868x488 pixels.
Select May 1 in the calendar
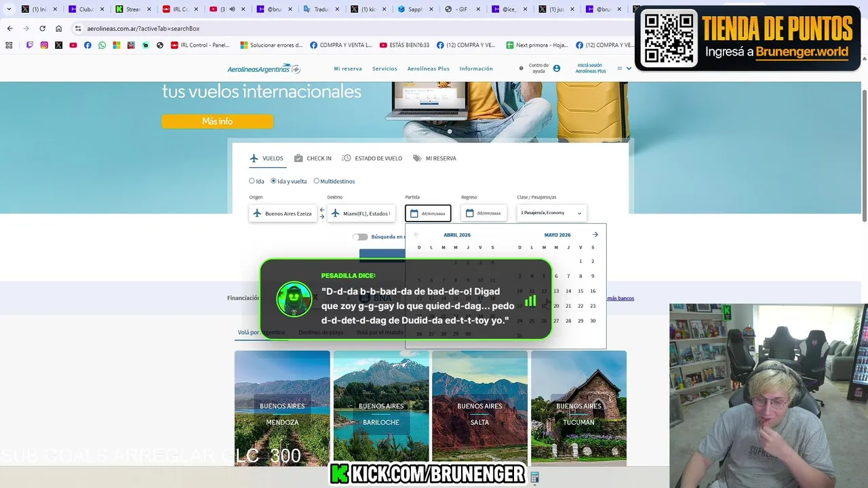click(x=580, y=261)
